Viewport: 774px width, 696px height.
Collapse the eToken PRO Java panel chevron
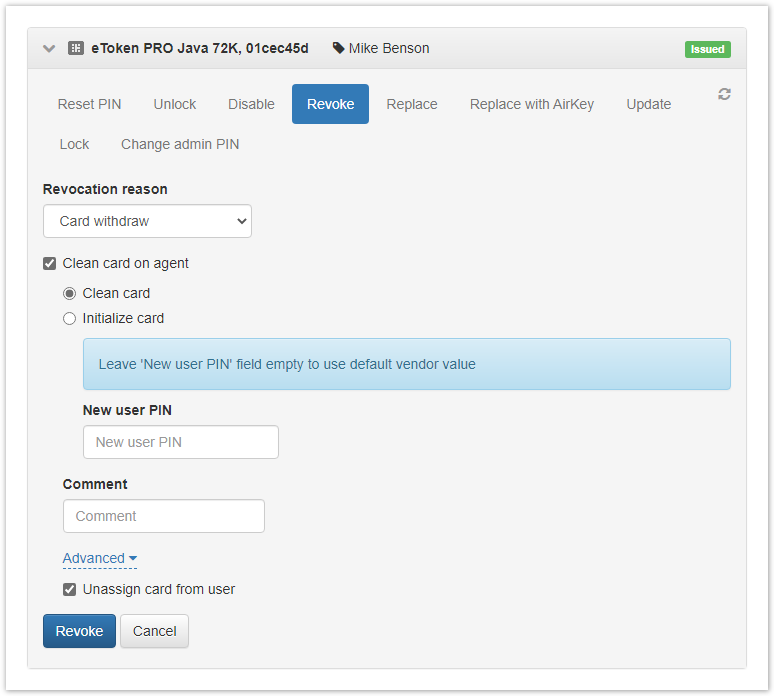point(49,48)
